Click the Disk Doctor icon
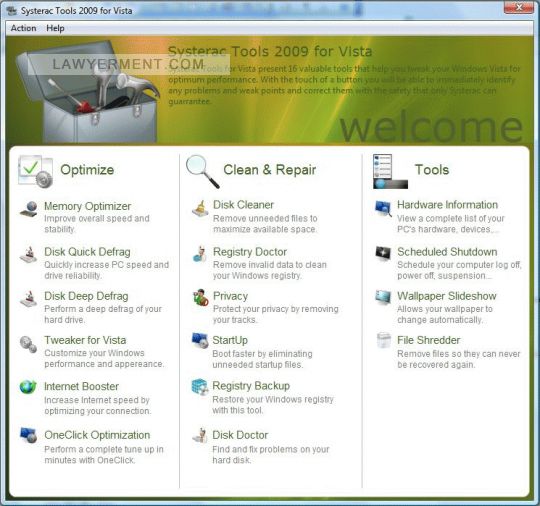 pyautogui.click(x=200, y=435)
